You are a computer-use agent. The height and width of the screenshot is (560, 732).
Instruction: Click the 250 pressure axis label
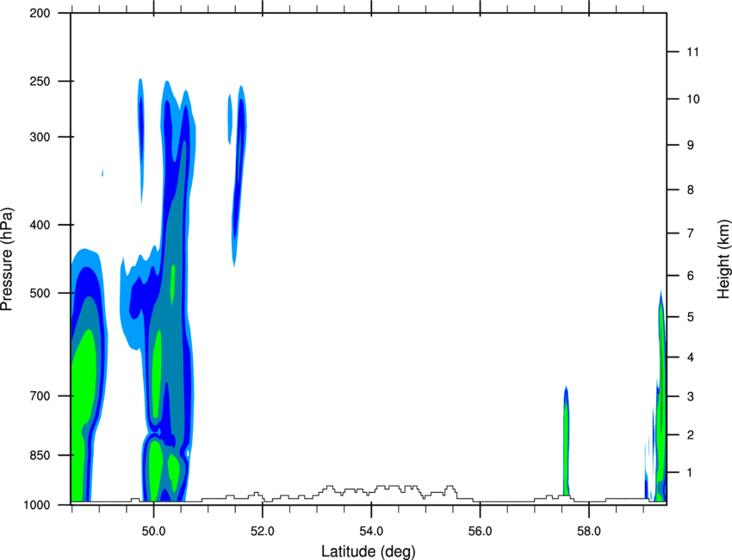40,81
